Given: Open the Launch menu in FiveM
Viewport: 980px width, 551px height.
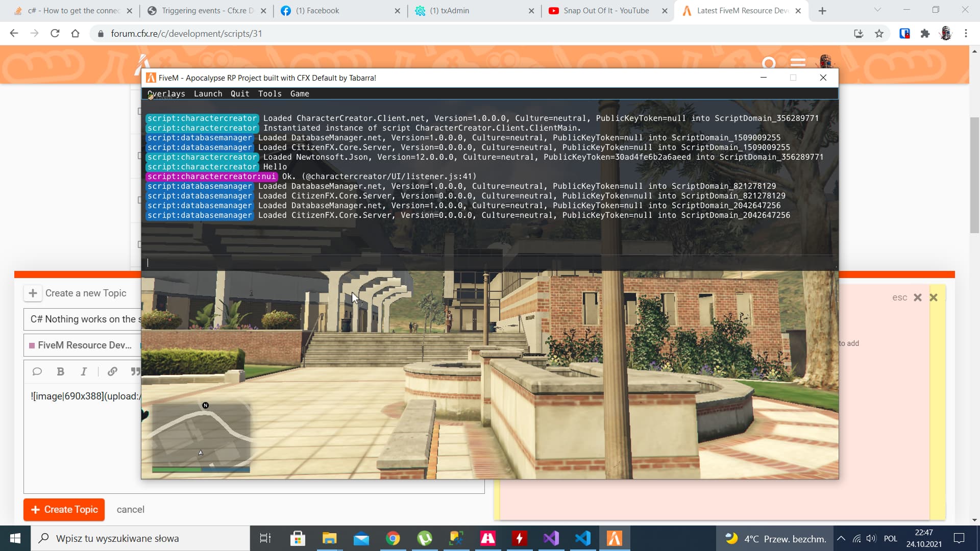Looking at the screenshot, I should [x=208, y=94].
